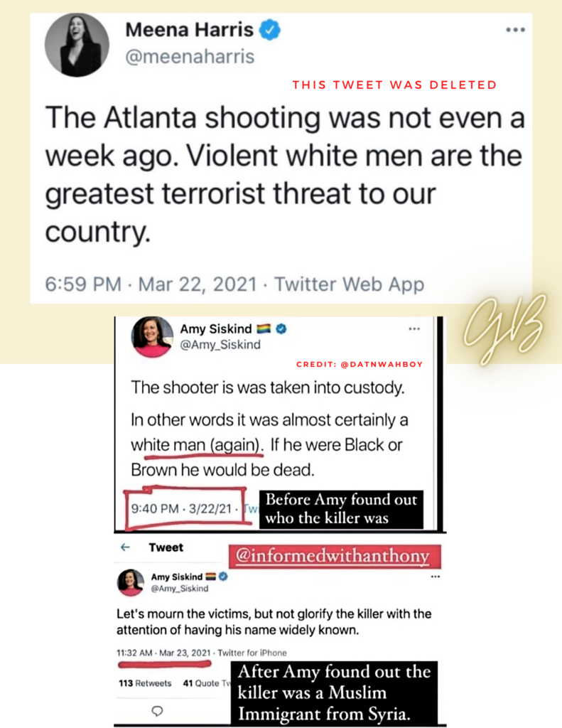562x728 pixels.
Task: Click the Meena Harris display name
Action: pos(189,30)
